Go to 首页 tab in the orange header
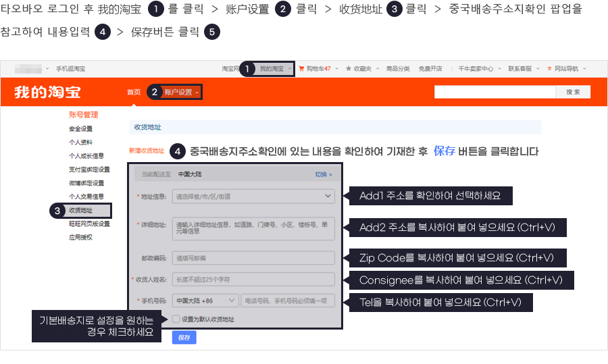The width and height of the screenshot is (608, 364). pyautogui.click(x=134, y=93)
